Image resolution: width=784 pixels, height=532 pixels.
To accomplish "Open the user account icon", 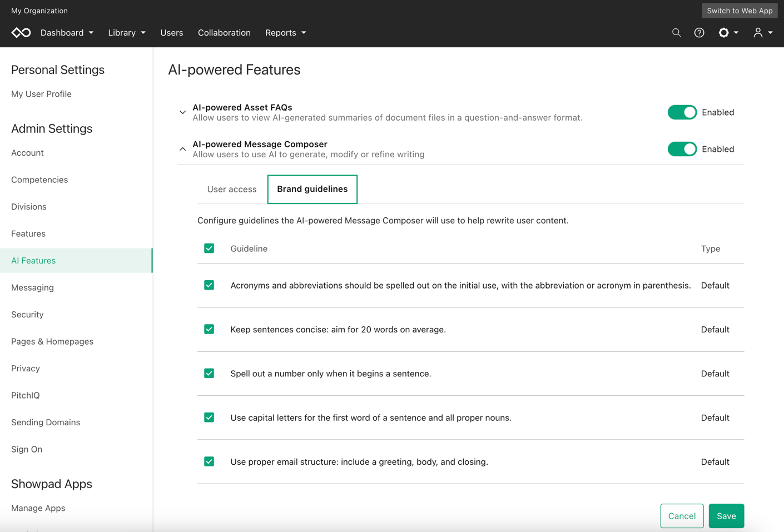I will tap(758, 33).
